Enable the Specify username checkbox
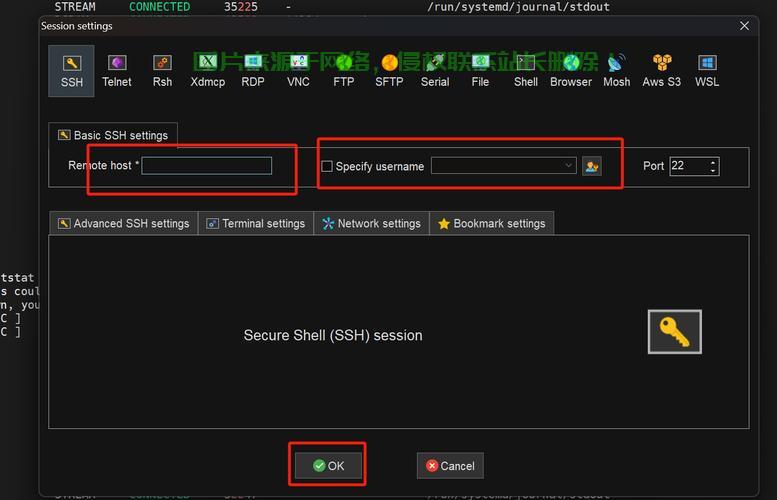Image resolution: width=777 pixels, height=500 pixels. click(x=327, y=166)
